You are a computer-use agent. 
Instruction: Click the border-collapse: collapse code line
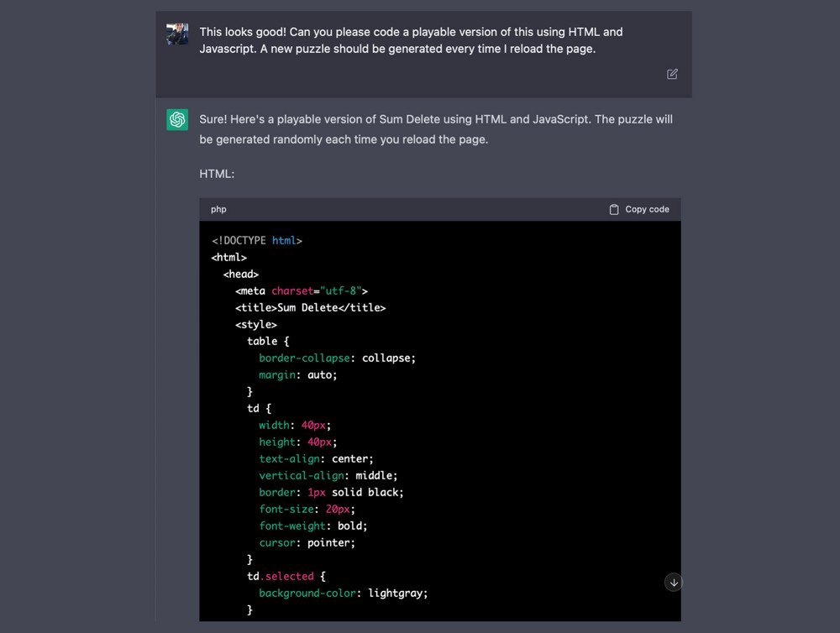point(337,358)
